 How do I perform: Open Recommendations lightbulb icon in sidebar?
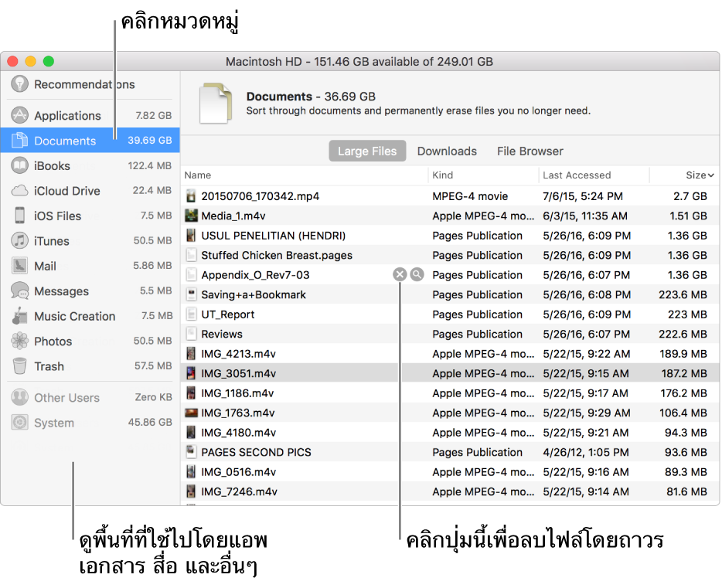pyautogui.click(x=19, y=83)
